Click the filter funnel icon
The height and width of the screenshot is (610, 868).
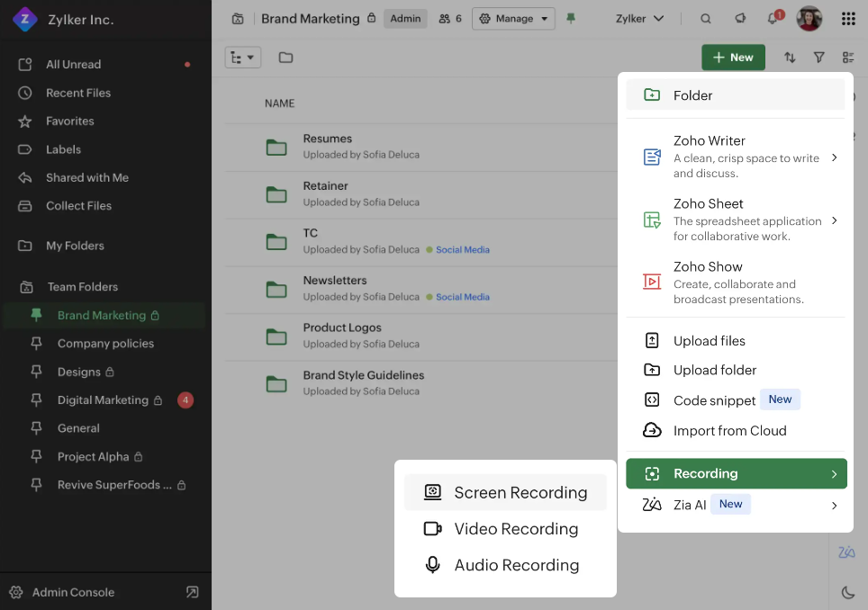pyautogui.click(x=818, y=58)
